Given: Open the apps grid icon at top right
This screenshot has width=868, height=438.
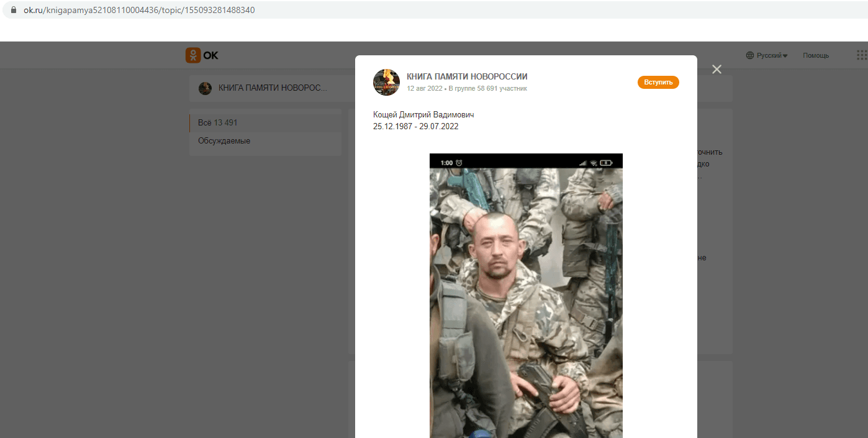Looking at the screenshot, I should click(x=862, y=55).
